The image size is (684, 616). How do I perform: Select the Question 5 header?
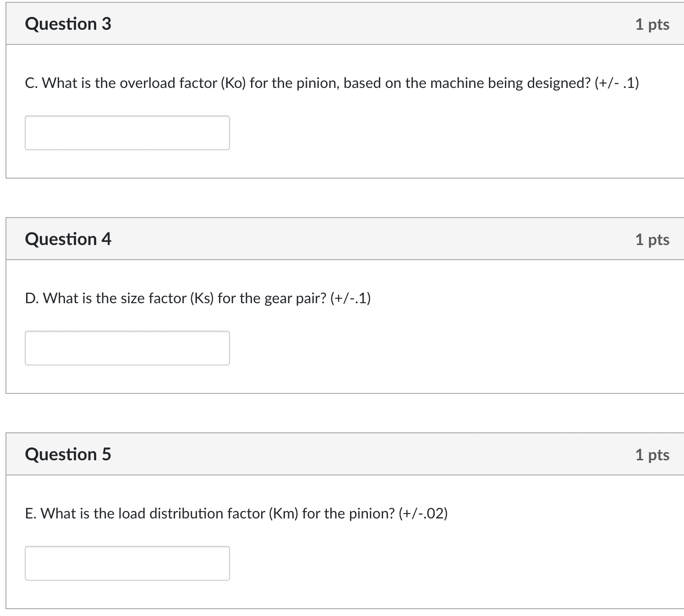pos(68,454)
